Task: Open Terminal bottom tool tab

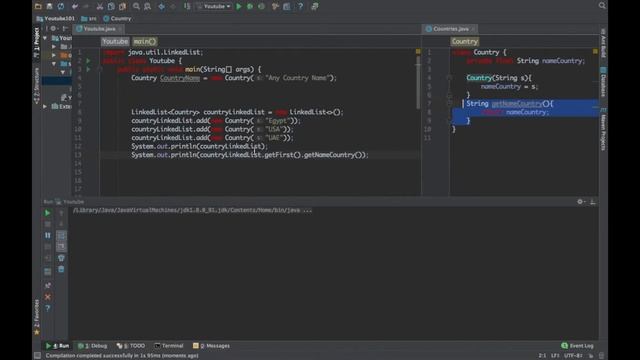Action: (x=169, y=346)
